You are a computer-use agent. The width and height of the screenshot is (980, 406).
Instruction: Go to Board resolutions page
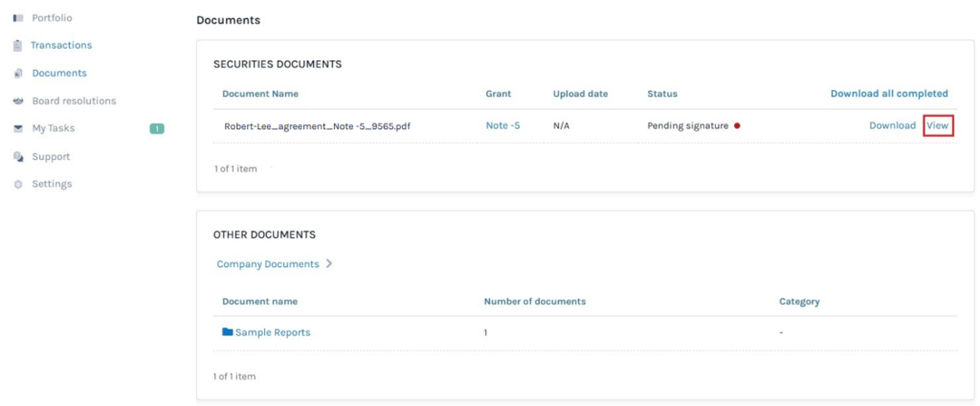[x=74, y=101]
